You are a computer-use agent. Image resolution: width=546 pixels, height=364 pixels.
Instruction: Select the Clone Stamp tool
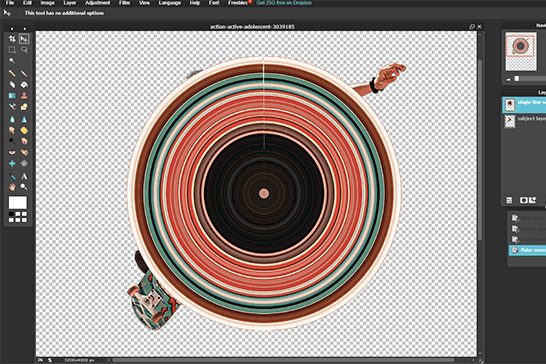(24, 96)
